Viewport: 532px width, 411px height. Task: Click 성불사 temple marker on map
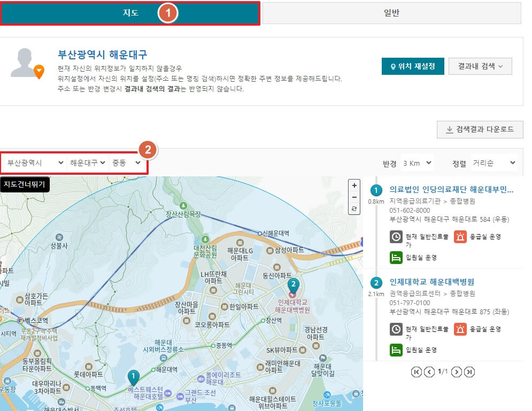(59, 242)
